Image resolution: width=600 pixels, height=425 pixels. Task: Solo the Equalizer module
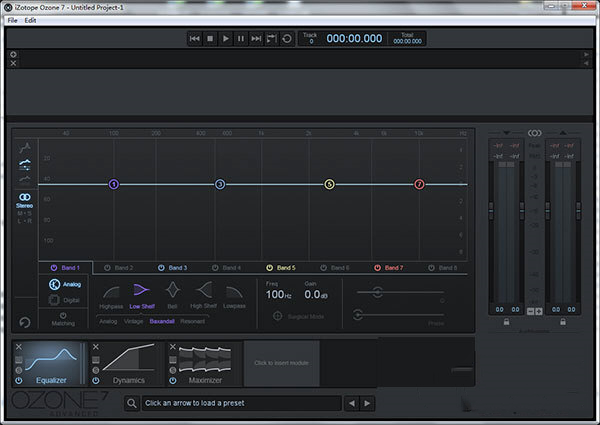pos(19,370)
